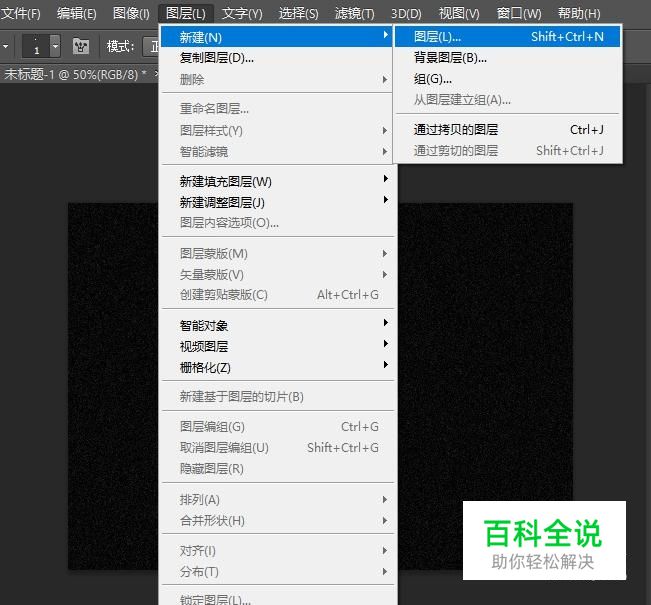Screen dimensions: 651x605
Task: Expand the 对齐(I) submenu
Action: pyautogui.click(x=277, y=551)
